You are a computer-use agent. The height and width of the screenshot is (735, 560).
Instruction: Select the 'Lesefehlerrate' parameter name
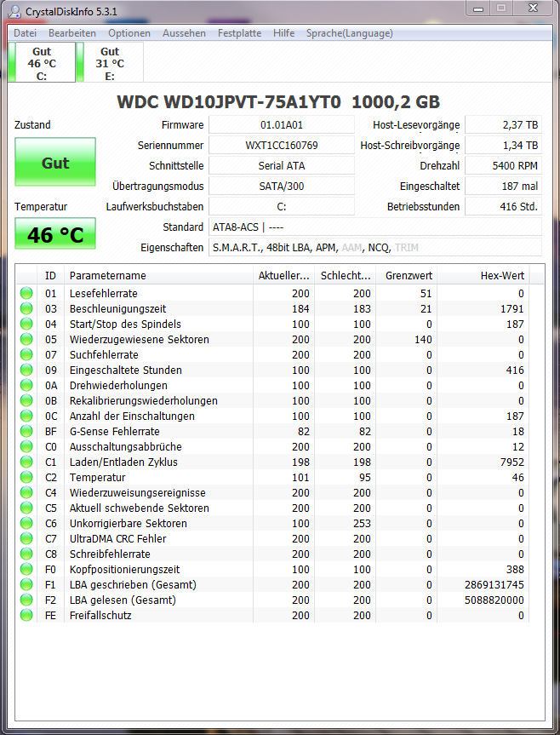(x=104, y=294)
